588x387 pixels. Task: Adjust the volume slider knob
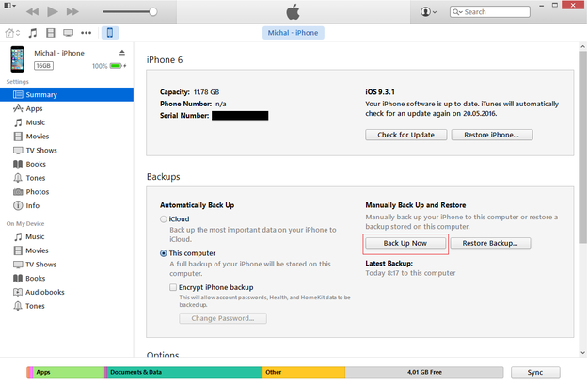153,11
